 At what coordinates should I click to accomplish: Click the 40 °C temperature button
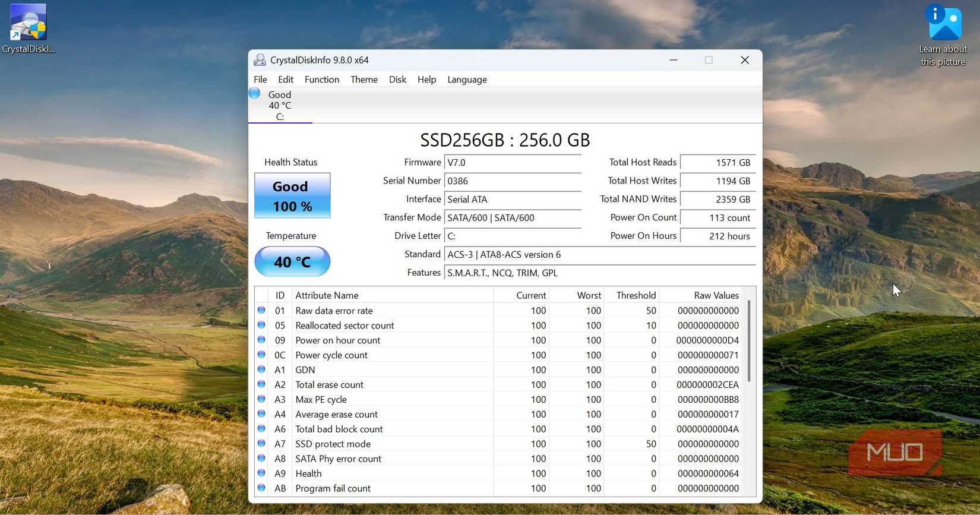(292, 261)
